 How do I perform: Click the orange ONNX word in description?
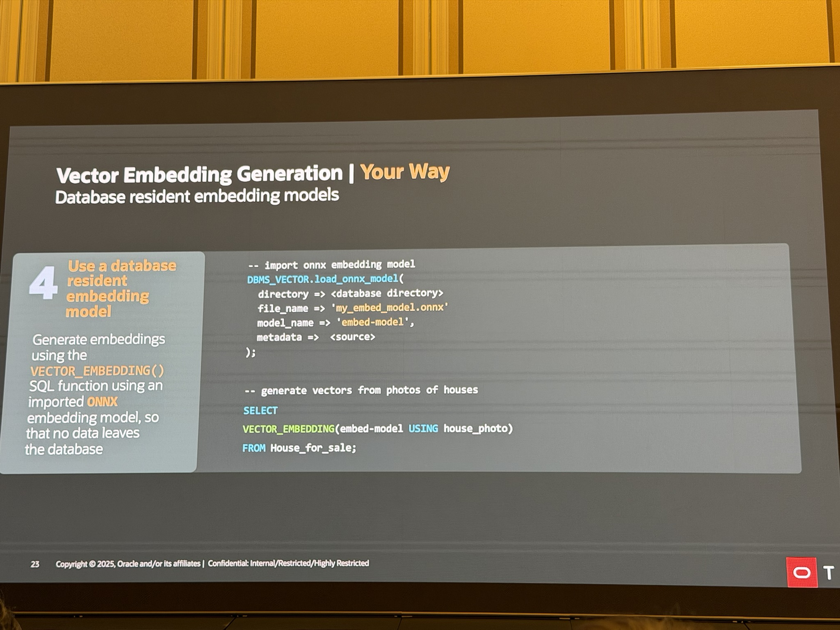[102, 402]
